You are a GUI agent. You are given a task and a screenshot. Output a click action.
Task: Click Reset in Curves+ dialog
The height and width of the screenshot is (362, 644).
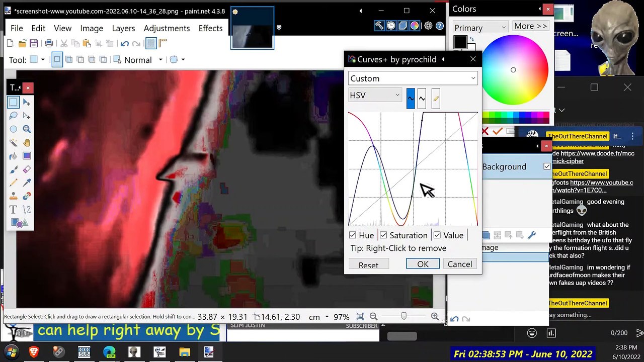[x=368, y=265]
